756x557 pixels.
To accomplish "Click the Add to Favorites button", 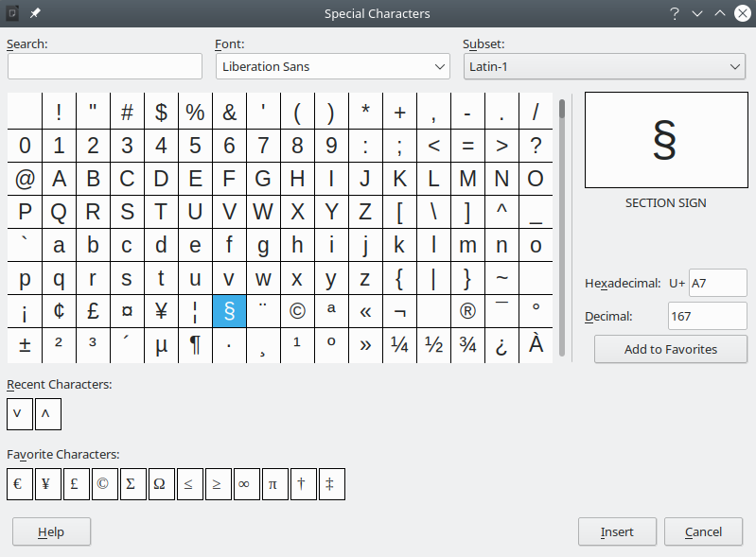I will (x=671, y=349).
